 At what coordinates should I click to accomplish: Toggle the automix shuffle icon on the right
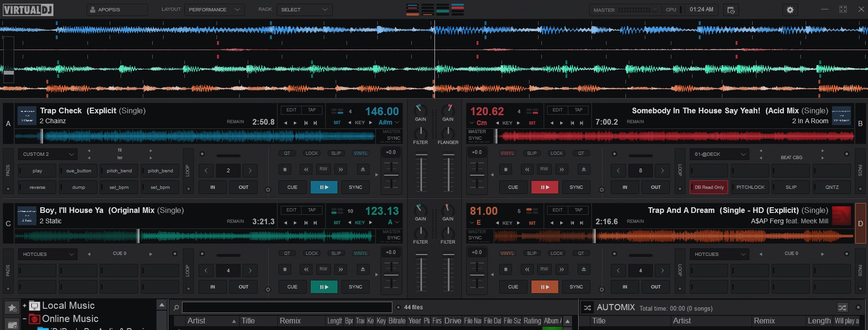coord(842,307)
